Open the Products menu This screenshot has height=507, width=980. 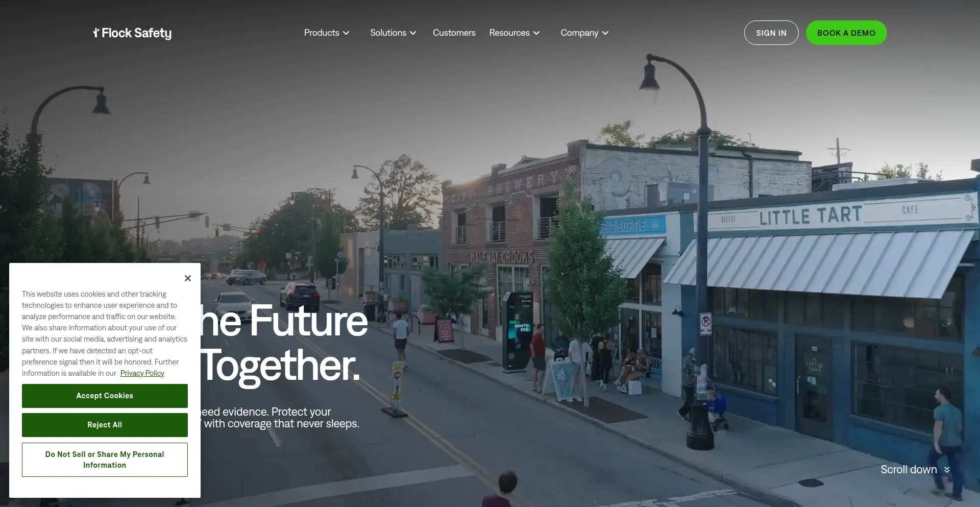[322, 33]
